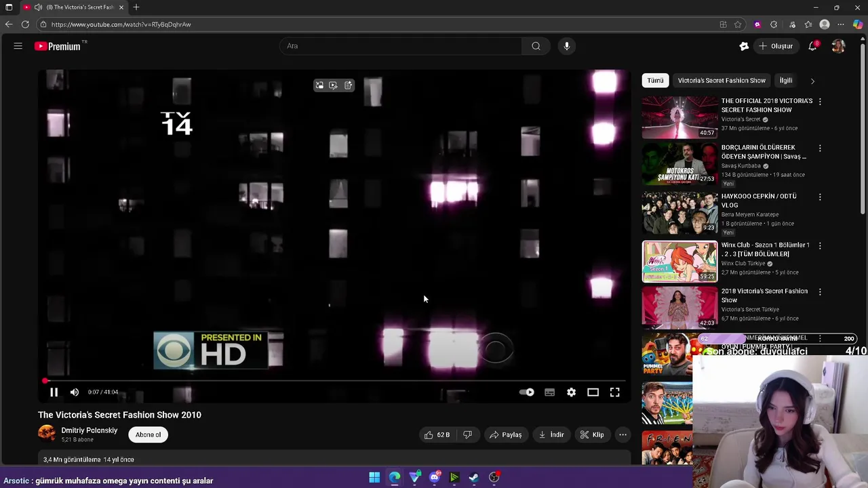The width and height of the screenshot is (868, 488).
Task: Open HAYKOOO CEPKİN / ODTÜ VLOG title
Action: coord(759,201)
